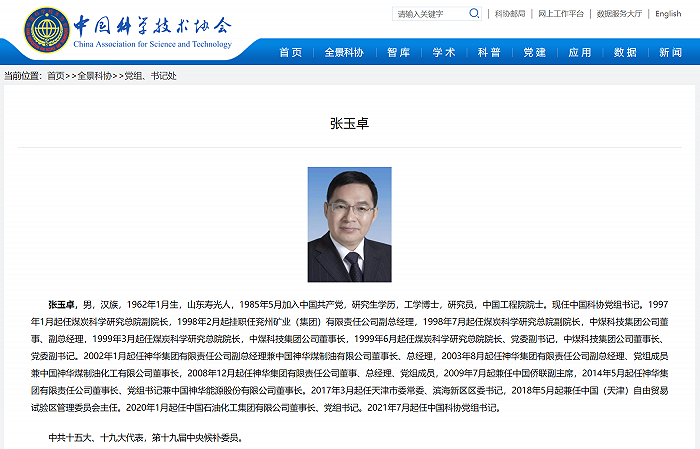Click the 'China Association for Science and Technology' text
This screenshot has width=700, height=449.
[153, 44]
